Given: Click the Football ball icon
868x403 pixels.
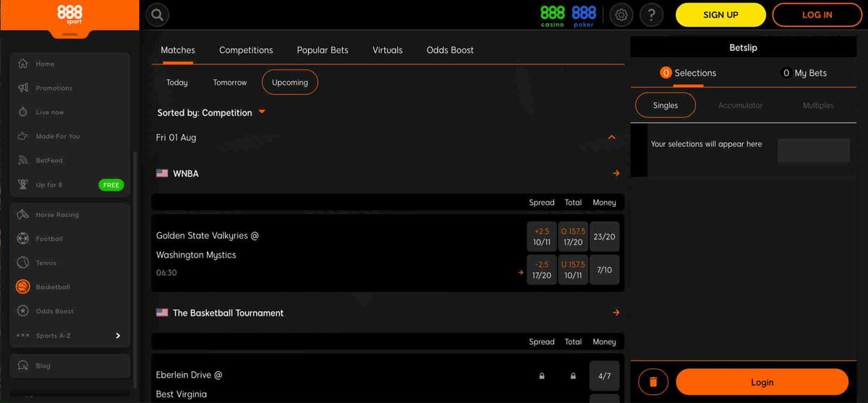Looking at the screenshot, I should tap(23, 239).
